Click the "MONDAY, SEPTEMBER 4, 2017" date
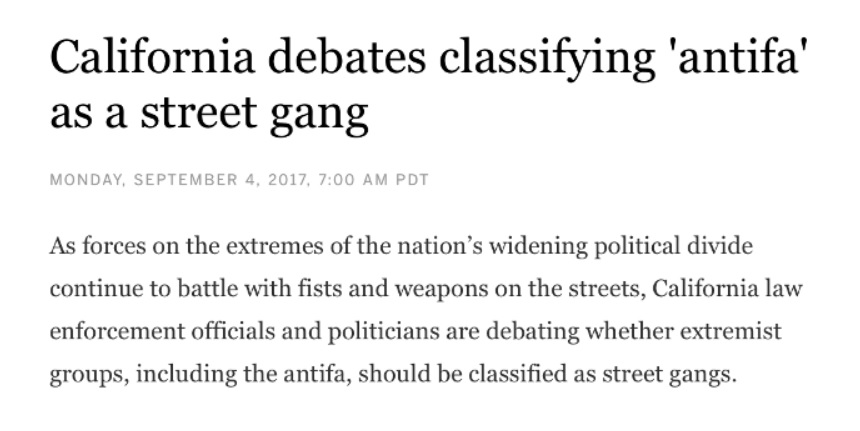 point(177,180)
